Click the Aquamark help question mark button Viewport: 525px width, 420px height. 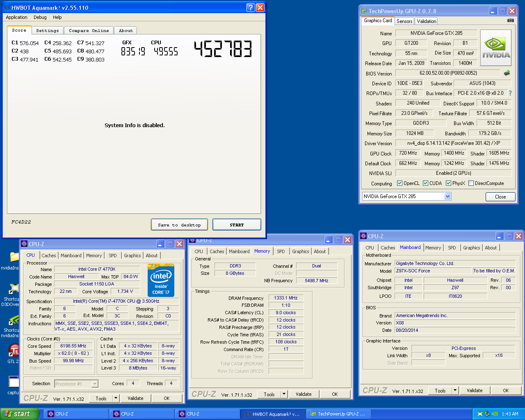click(251, 7)
